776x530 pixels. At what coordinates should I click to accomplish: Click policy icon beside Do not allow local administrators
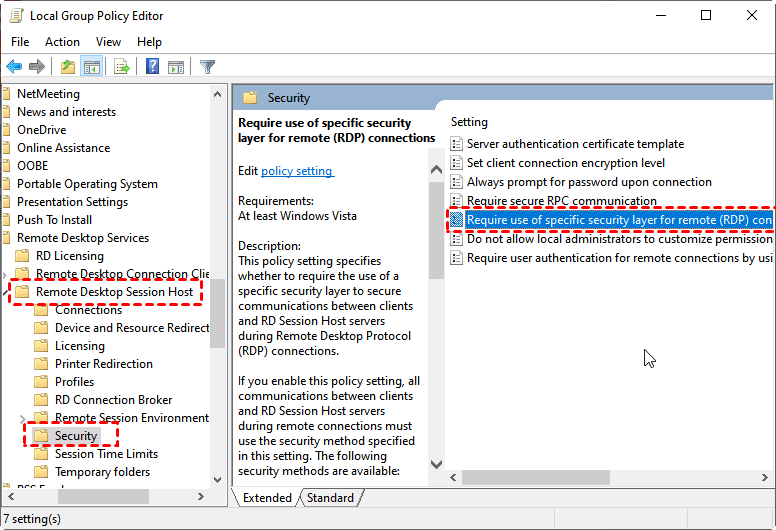pos(456,239)
